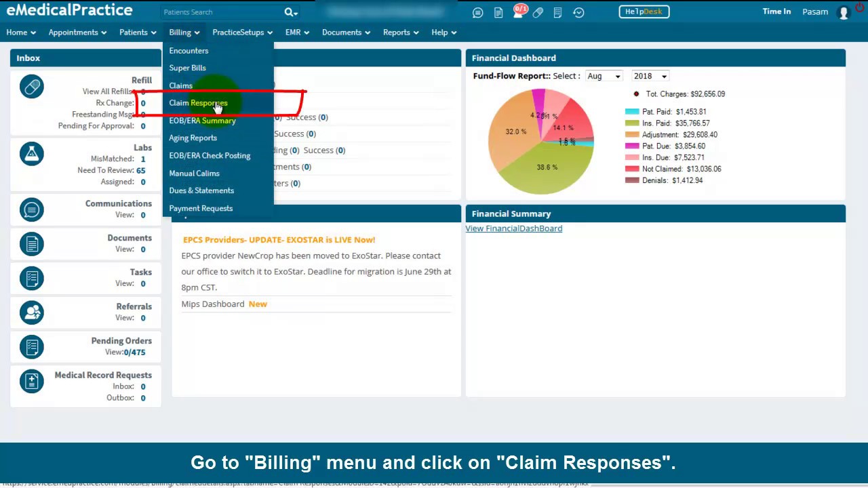Open the Help menu dropdown
868x488 pixels.
pyautogui.click(x=443, y=33)
